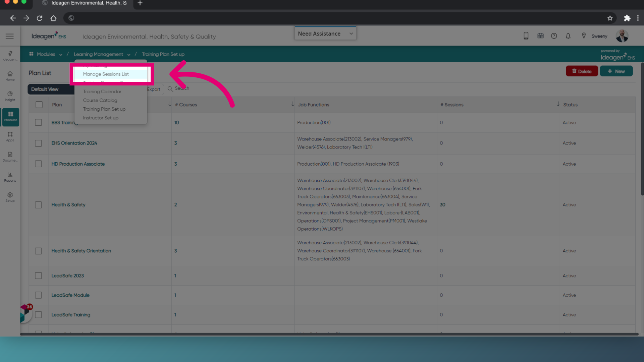
Task: Bookmark page with the star icon
Action: (x=610, y=18)
